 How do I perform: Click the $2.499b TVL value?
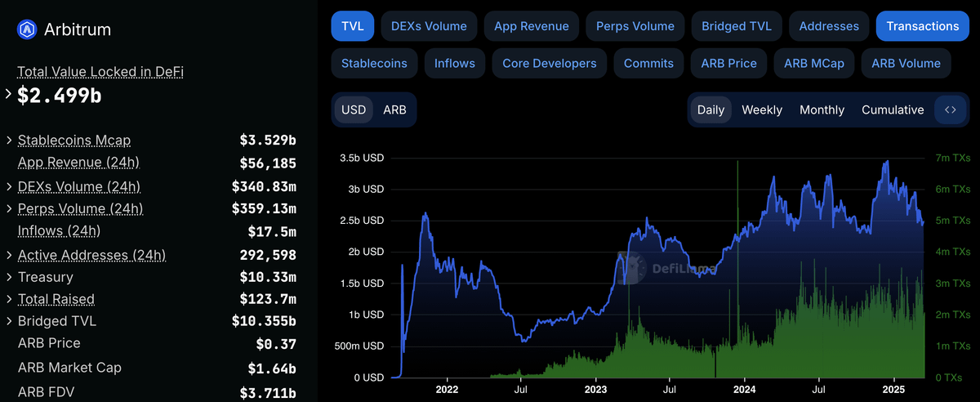[x=60, y=96]
